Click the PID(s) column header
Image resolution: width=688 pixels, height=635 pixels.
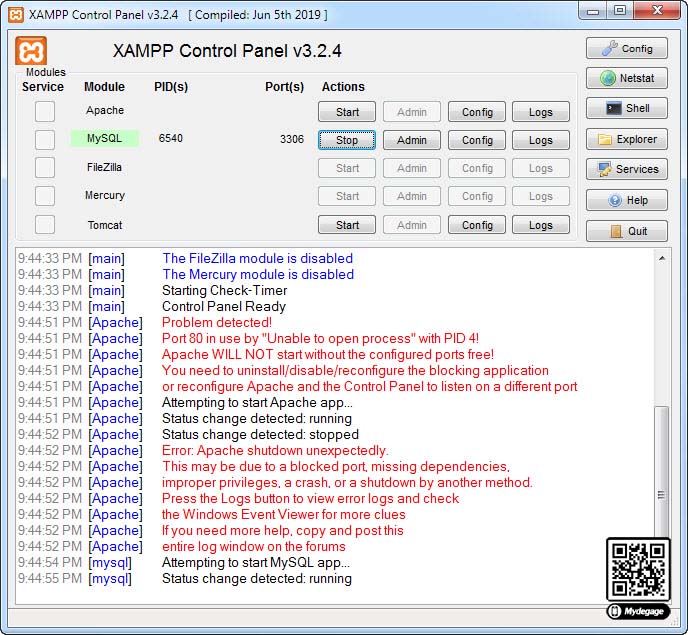[x=171, y=87]
